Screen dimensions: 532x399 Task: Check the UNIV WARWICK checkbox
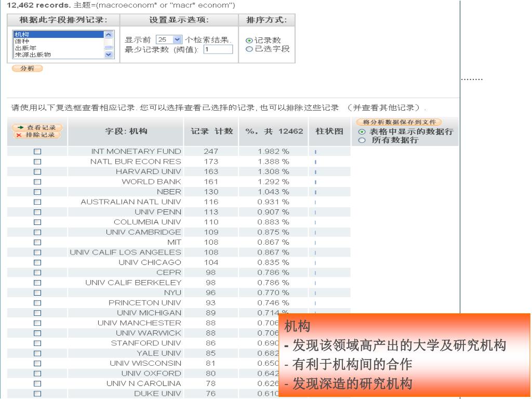[x=37, y=333]
